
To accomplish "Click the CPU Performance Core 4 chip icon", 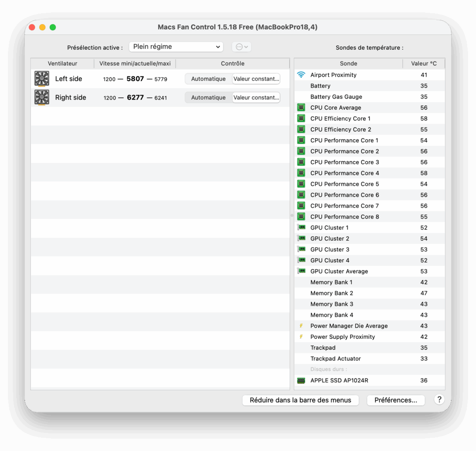I will pos(301,173).
